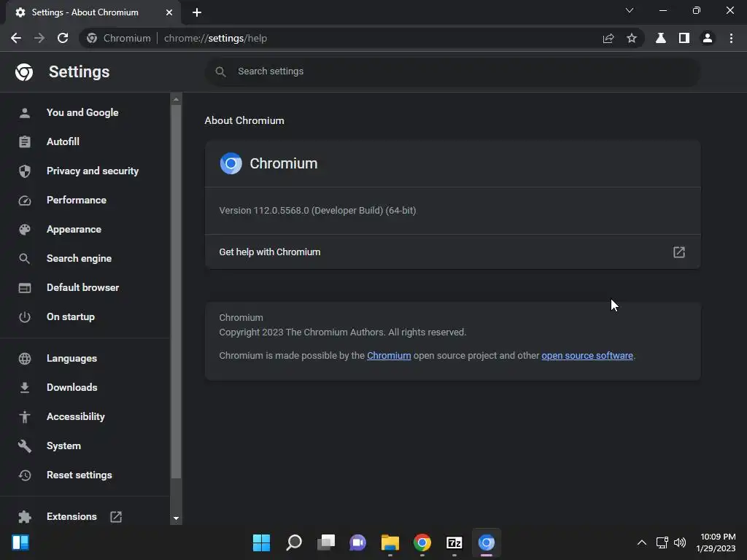Open the open source software link
The image size is (747, 560).
tap(587, 356)
